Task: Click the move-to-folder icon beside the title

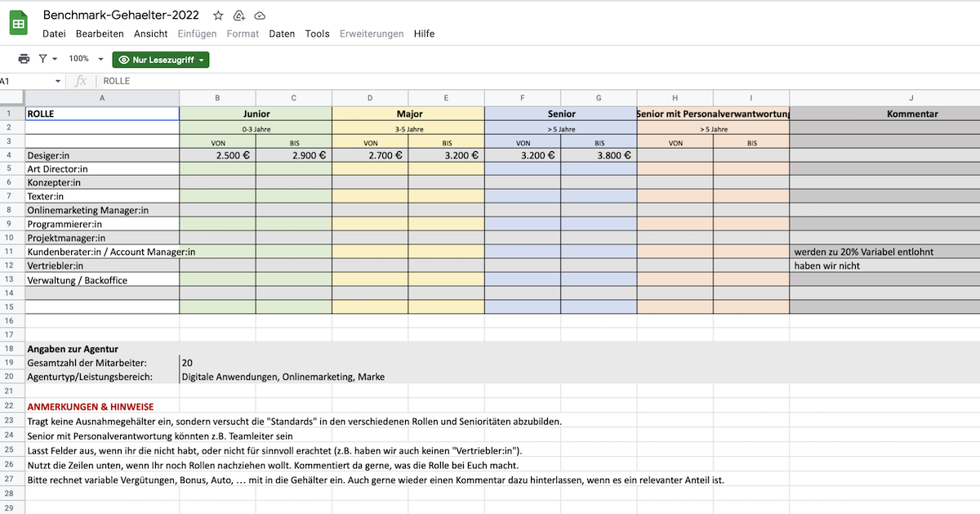Action: [x=239, y=16]
